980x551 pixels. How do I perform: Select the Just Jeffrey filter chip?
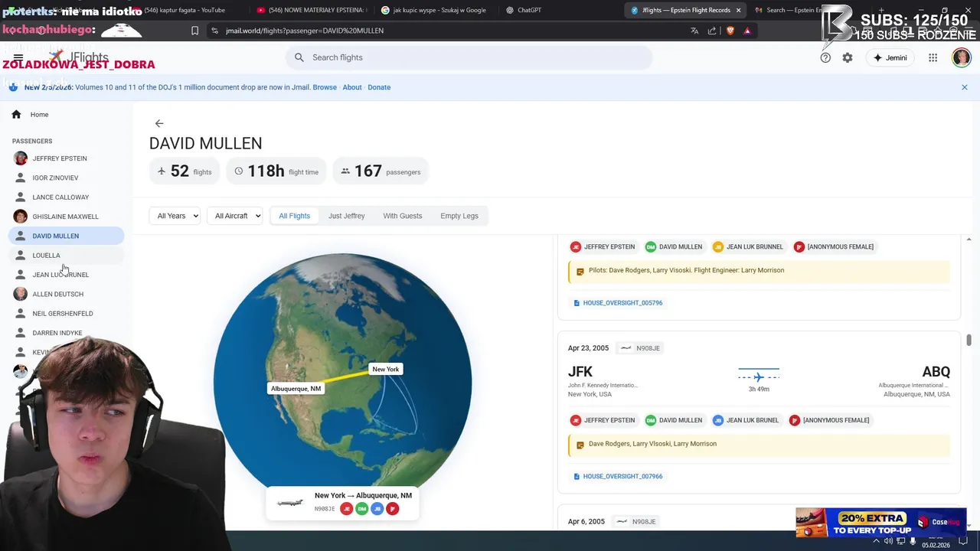pyautogui.click(x=346, y=216)
